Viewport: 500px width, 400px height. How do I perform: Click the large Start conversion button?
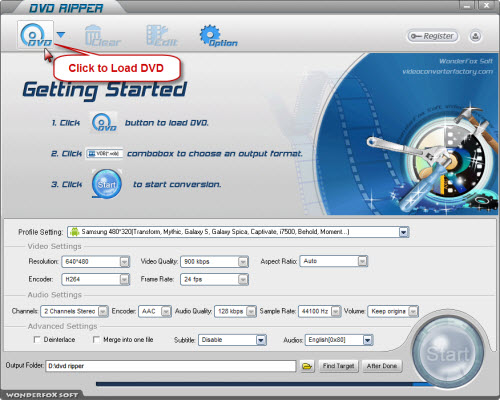point(448,353)
